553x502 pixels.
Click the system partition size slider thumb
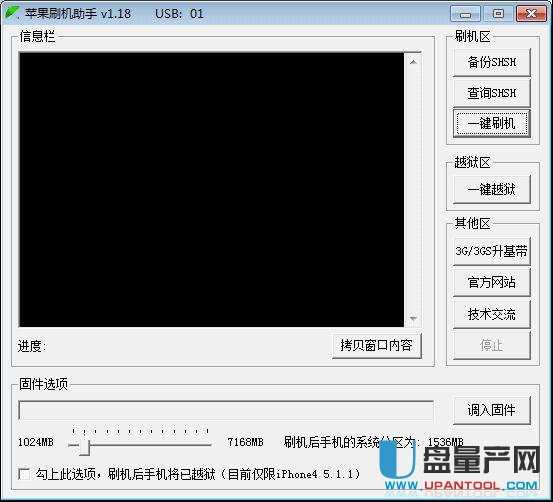85,446
